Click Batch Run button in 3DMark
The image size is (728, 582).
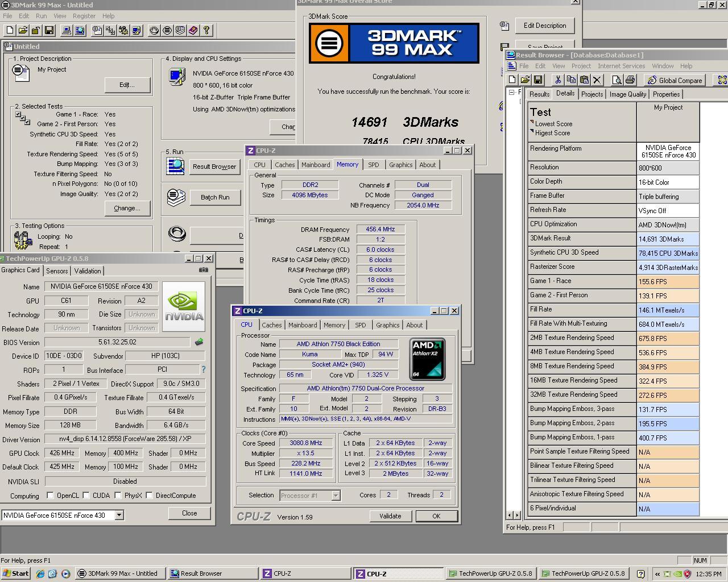215,197
